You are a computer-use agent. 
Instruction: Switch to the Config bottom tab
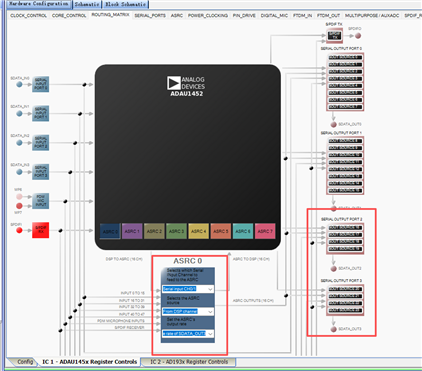pyautogui.click(x=24, y=362)
